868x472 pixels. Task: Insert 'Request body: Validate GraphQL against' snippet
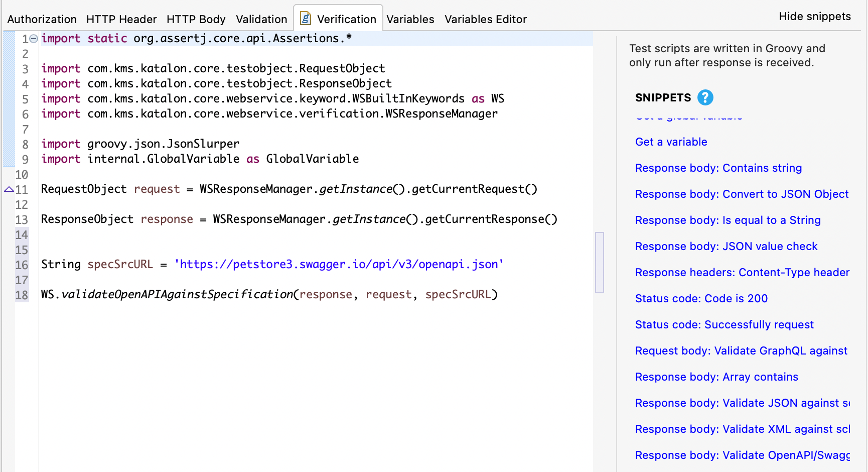[x=742, y=350]
